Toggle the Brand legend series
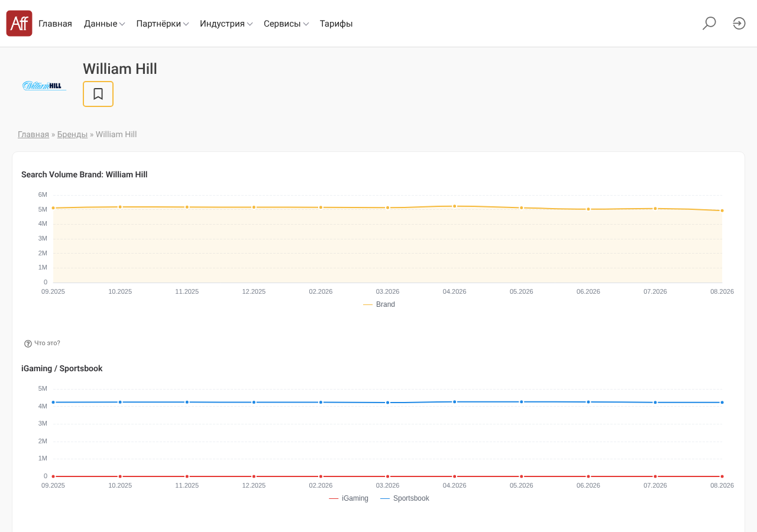This screenshot has height=532, width=757. pyautogui.click(x=379, y=304)
